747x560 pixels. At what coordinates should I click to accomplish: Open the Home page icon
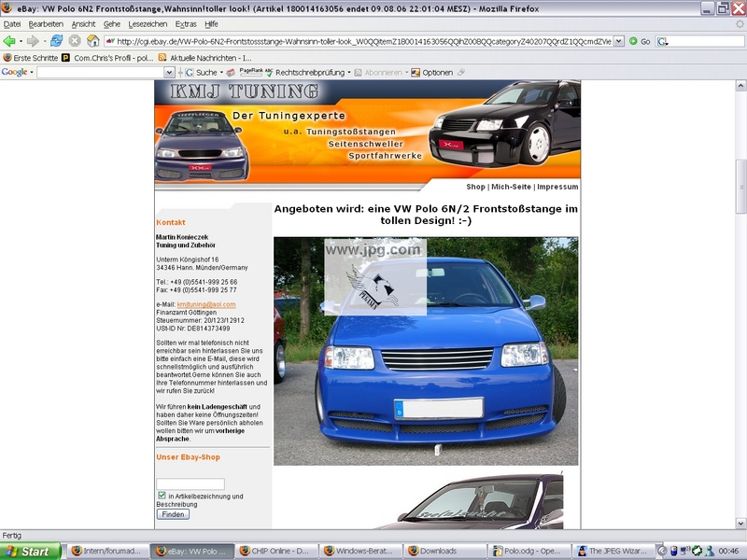(x=92, y=41)
